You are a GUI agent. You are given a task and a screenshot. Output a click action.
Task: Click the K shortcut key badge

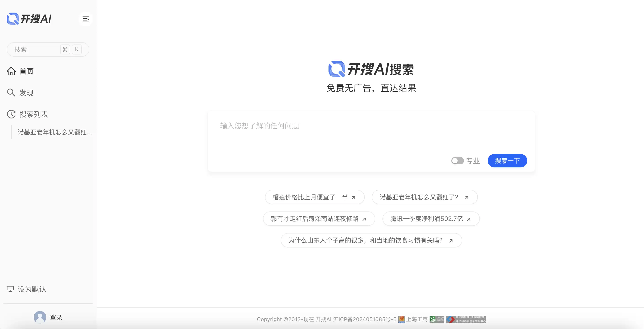coord(77,49)
